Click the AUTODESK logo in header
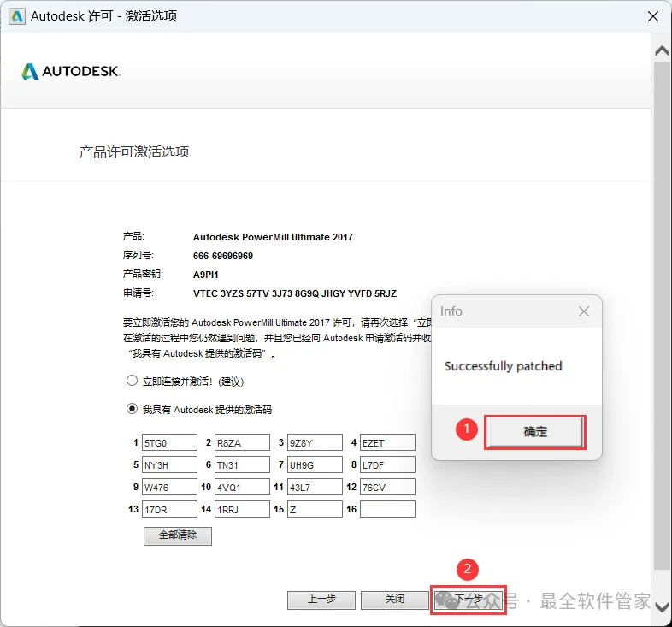This screenshot has width=672, height=627. pos(71,72)
